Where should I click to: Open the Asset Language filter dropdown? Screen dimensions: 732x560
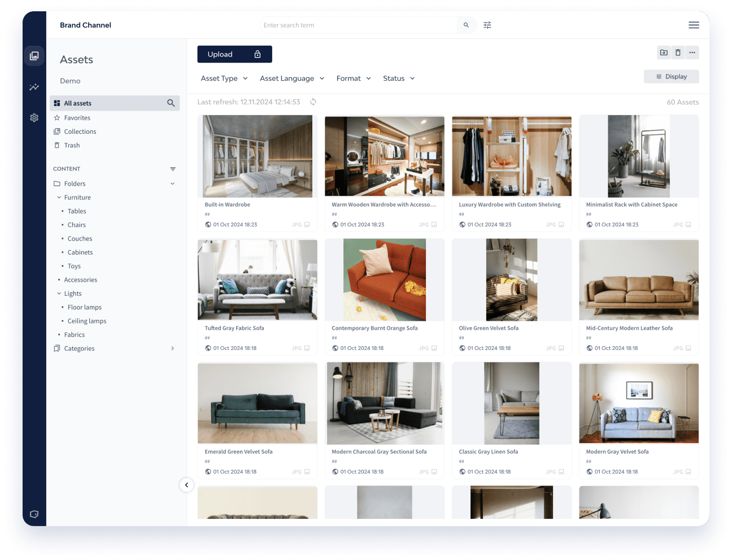[x=292, y=78]
